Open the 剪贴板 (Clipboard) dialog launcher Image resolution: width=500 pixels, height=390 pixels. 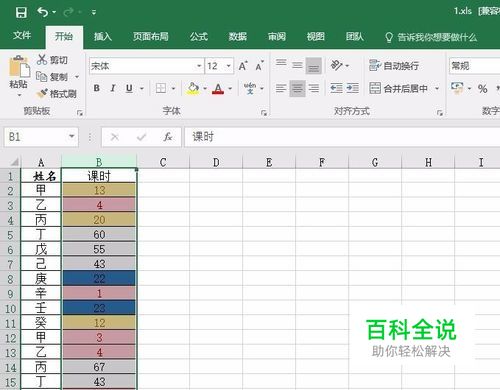click(x=80, y=113)
